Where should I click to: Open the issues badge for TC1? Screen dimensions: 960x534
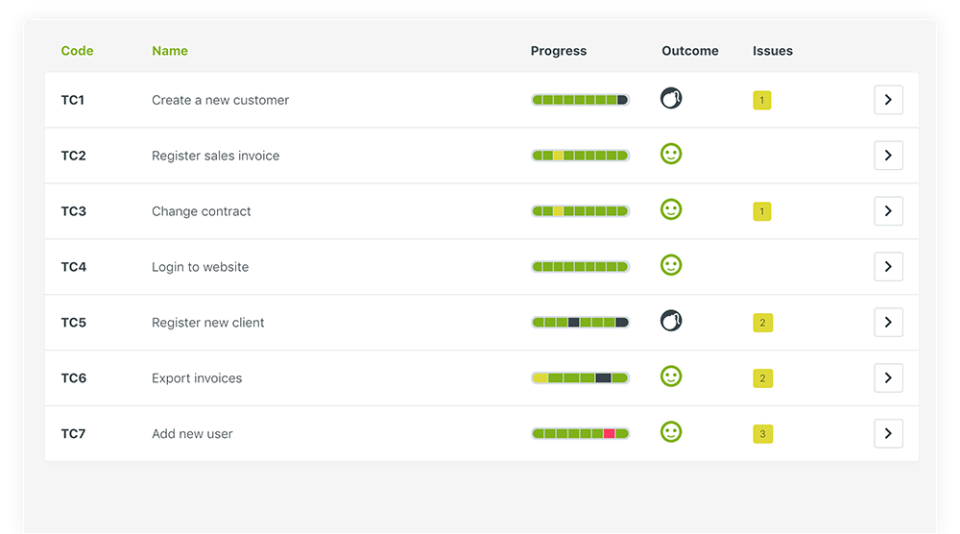click(x=762, y=100)
